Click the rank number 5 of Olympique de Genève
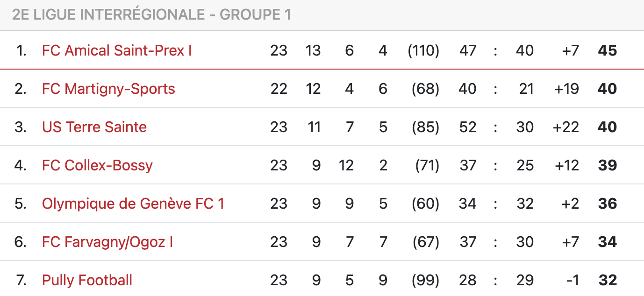This screenshot has height=296, width=644. 20,204
